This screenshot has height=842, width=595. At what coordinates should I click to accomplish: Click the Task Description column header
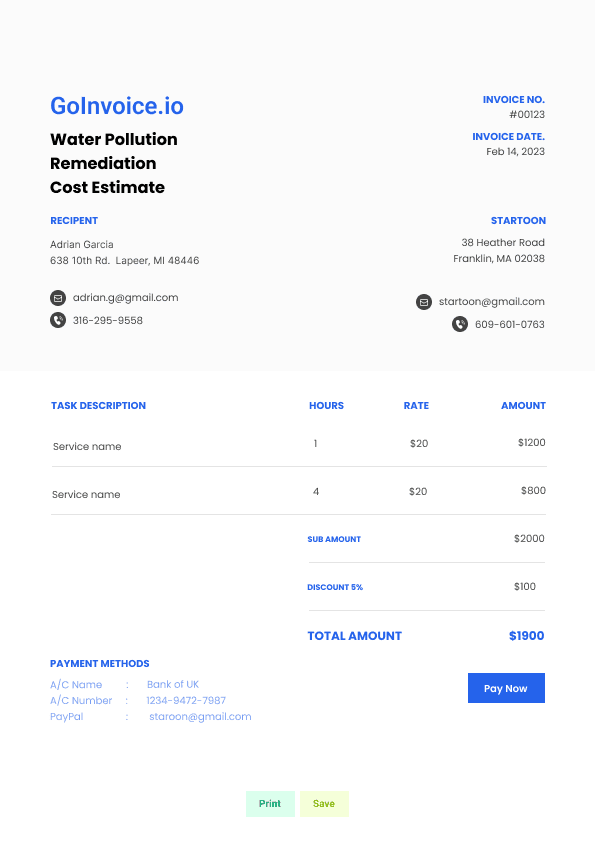[x=98, y=405]
